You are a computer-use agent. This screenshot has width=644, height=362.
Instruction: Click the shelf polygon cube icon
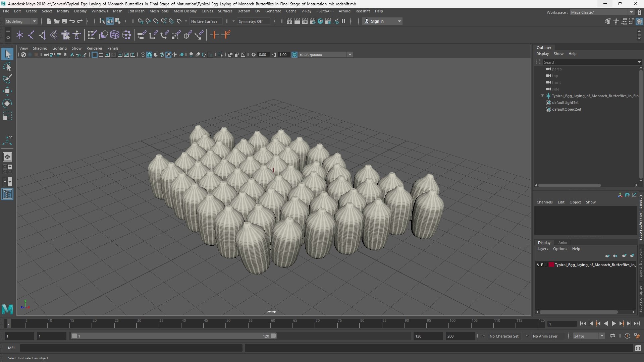pyautogui.click(x=115, y=35)
